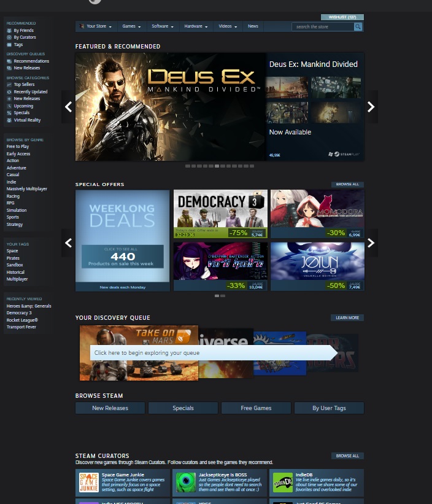Viewport: 432px width, 504px height.
Task: Browse RPG genre link
Action: (10, 203)
